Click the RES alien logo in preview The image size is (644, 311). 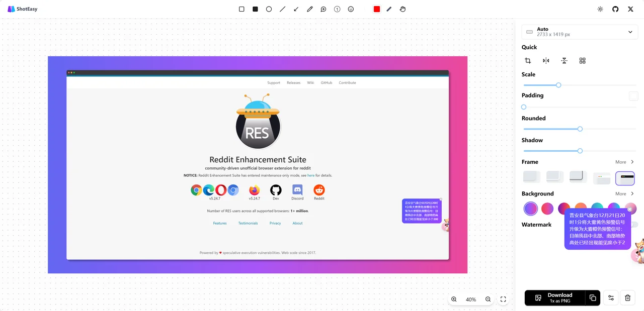(258, 122)
